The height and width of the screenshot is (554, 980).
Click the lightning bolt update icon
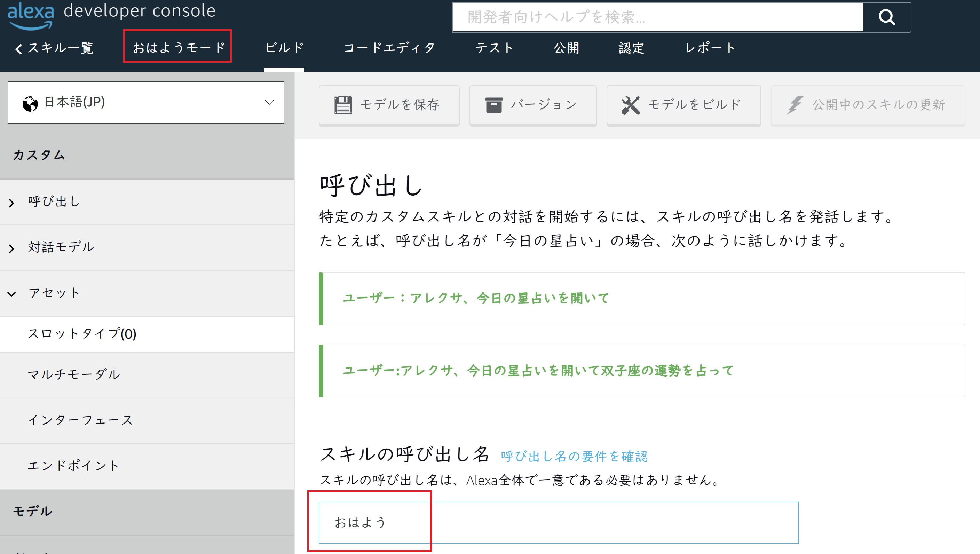pos(795,105)
